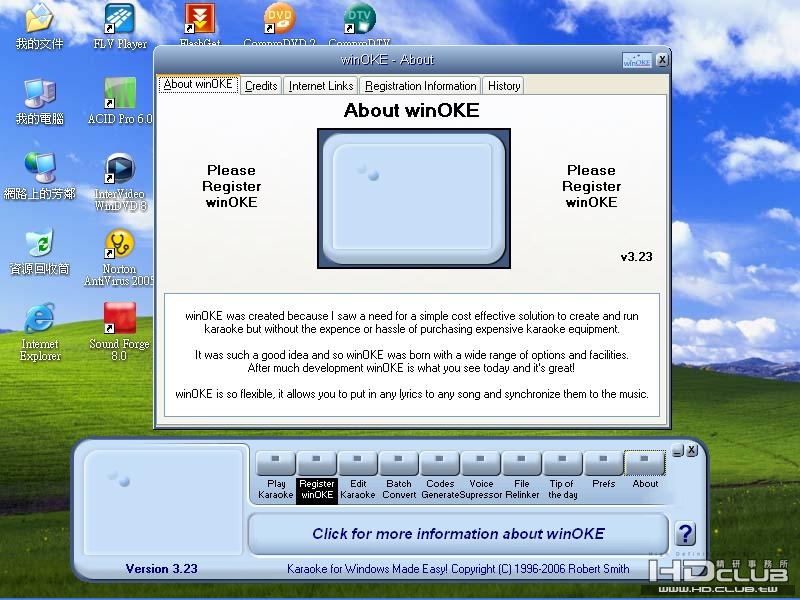Select the FLV Player desktop icon

pyautogui.click(x=120, y=27)
